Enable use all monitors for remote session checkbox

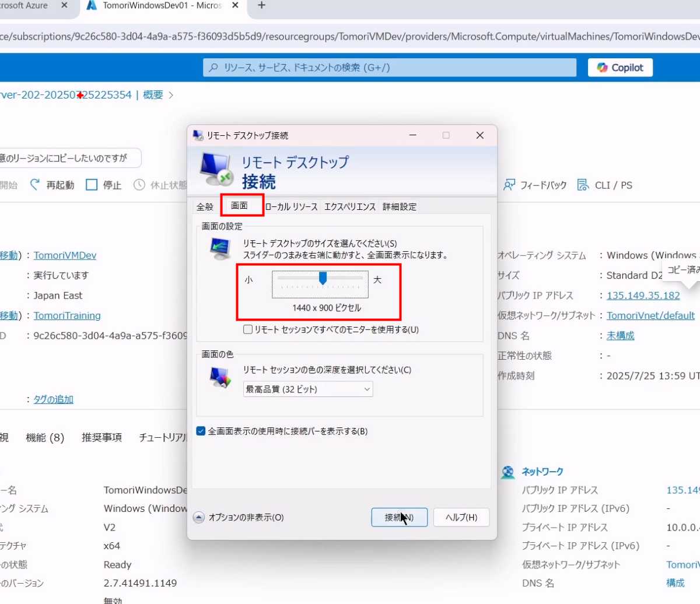248,329
